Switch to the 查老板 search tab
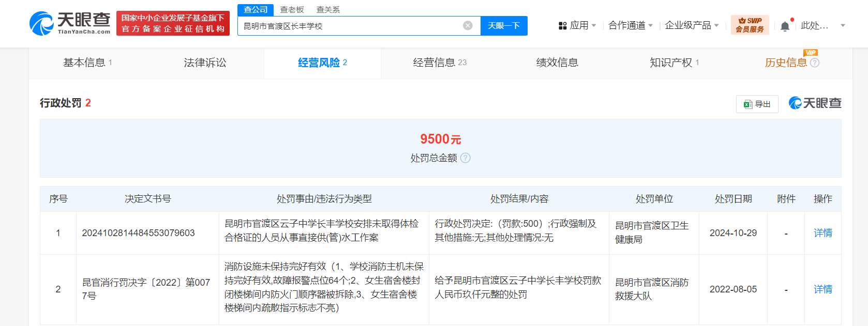The image size is (868, 326). click(x=292, y=10)
